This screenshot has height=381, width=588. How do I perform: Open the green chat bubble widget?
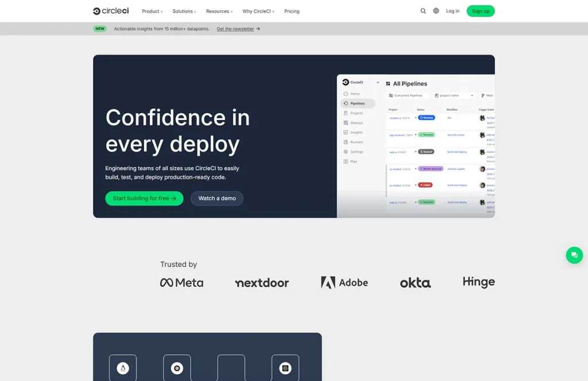pos(574,255)
